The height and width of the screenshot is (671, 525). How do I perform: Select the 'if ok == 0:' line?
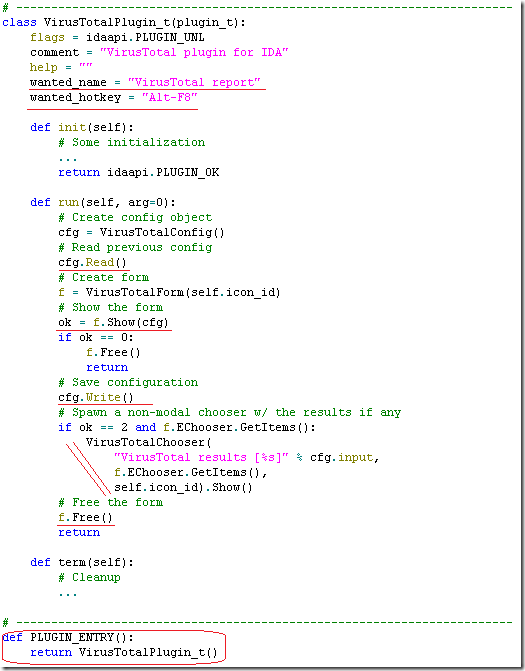click(x=96, y=337)
